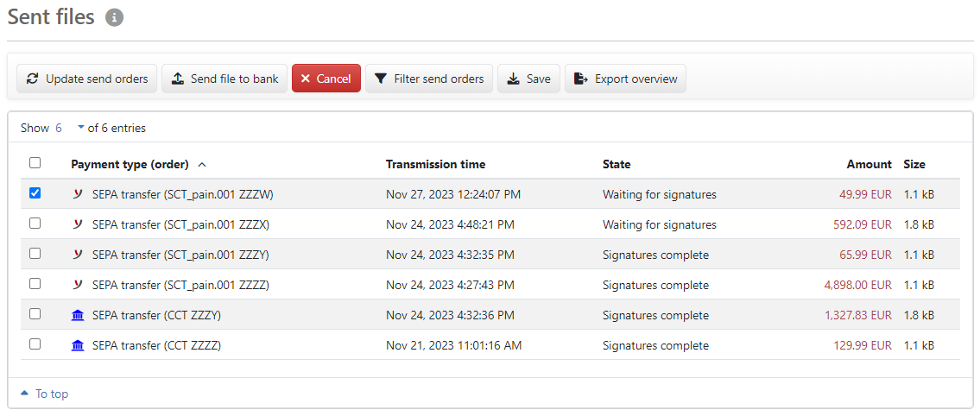Image resolution: width=980 pixels, height=416 pixels.
Task: Toggle the select-all checkbox in table header
Action: 35,162
